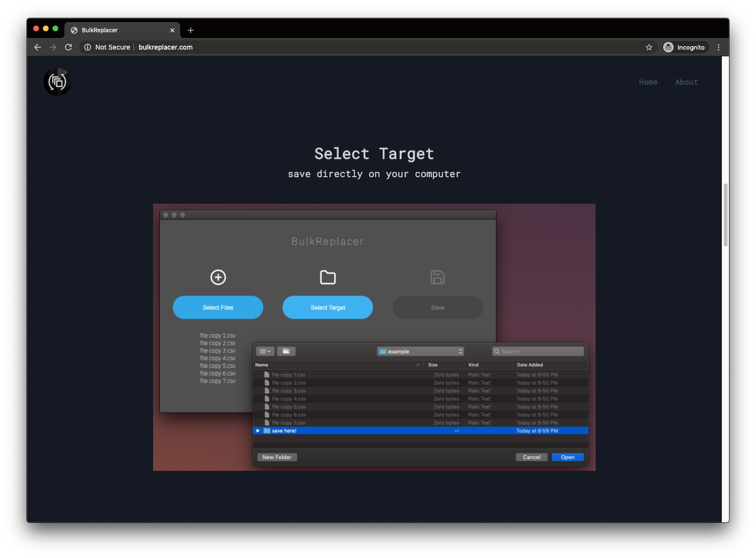
Task: Open the Home navigation link
Action: coord(648,82)
